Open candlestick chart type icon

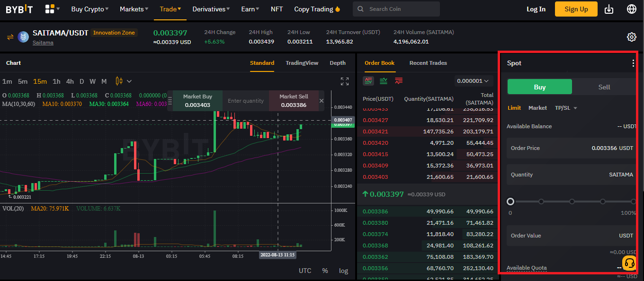(x=118, y=81)
